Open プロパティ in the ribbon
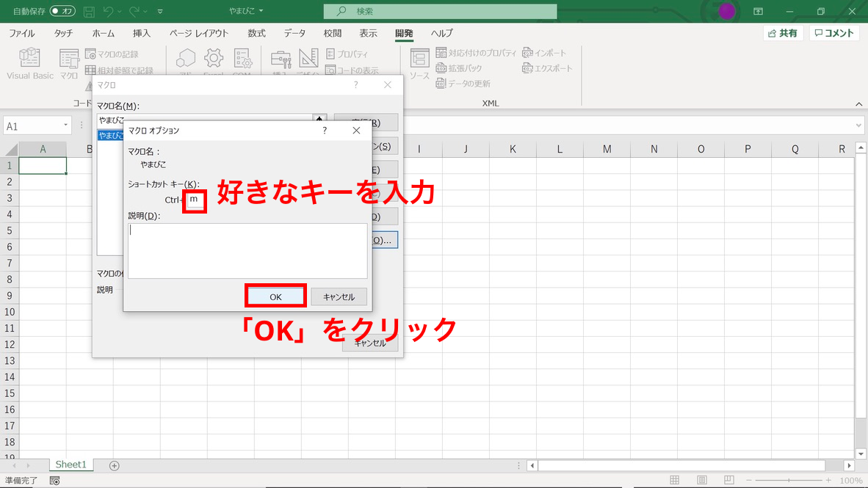Viewport: 868px width, 488px height. pyautogui.click(x=347, y=54)
